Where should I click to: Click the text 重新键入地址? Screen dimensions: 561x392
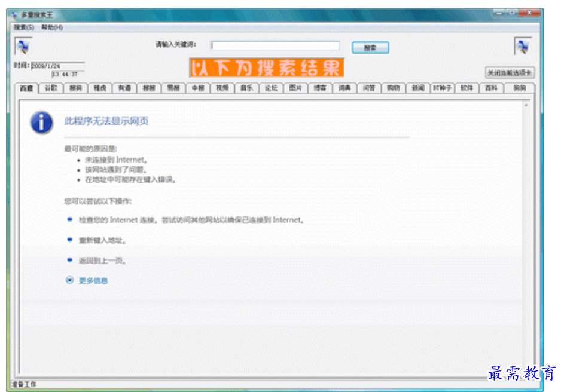102,240
